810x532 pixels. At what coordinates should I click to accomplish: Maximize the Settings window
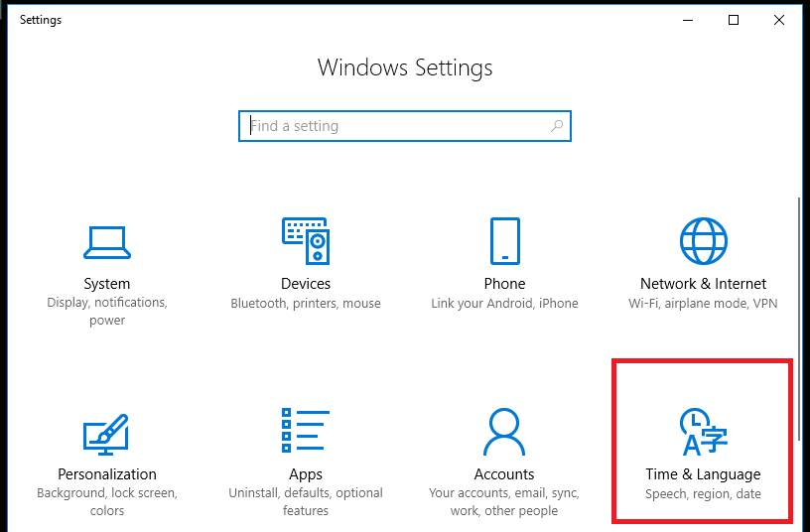click(x=733, y=20)
